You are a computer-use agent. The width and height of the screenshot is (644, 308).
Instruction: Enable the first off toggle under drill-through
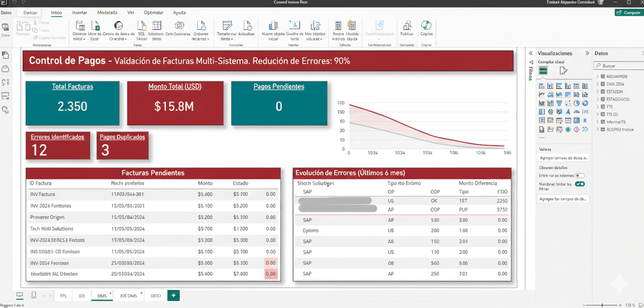click(x=580, y=175)
